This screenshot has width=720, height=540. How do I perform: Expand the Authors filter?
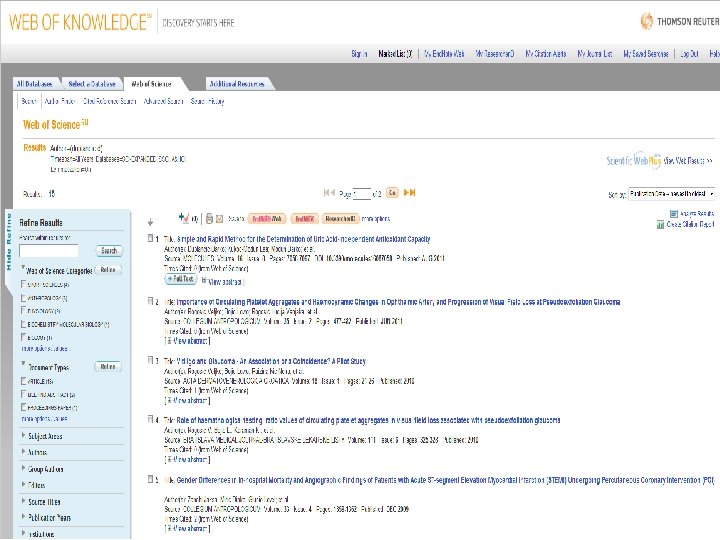click(x=23, y=451)
